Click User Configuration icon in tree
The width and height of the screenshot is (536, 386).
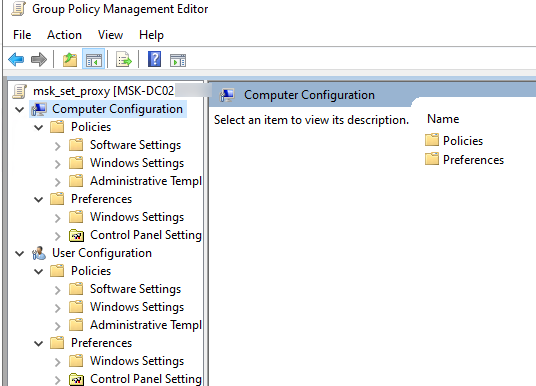tap(39, 253)
